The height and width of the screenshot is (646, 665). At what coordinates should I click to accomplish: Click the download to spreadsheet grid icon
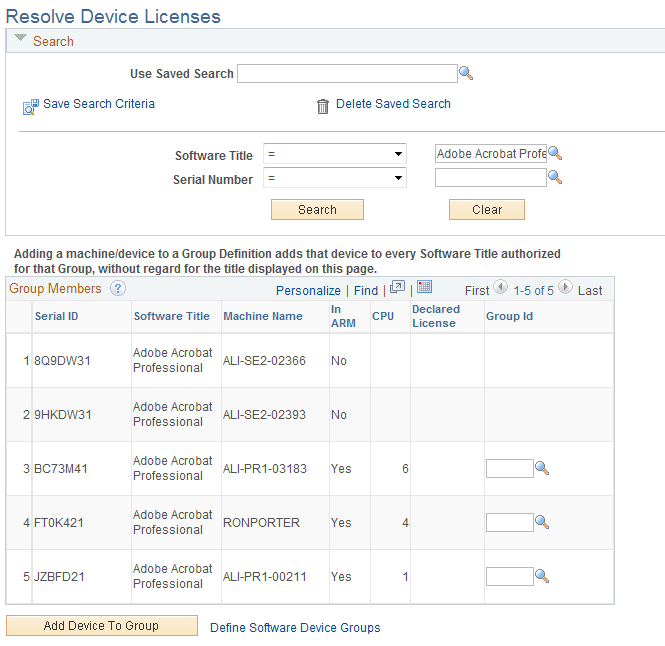click(424, 287)
